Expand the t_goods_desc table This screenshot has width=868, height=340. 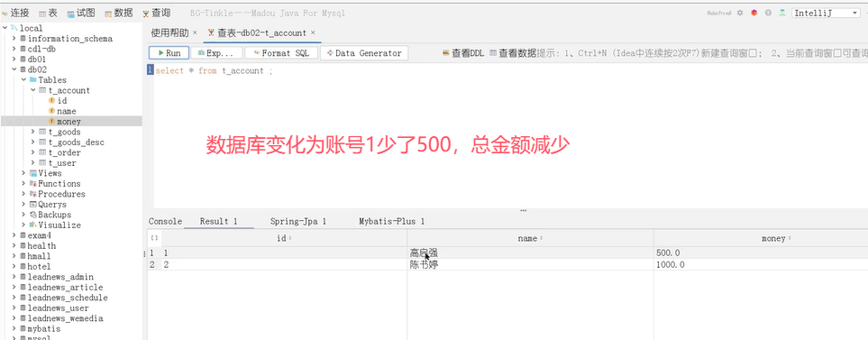32,142
